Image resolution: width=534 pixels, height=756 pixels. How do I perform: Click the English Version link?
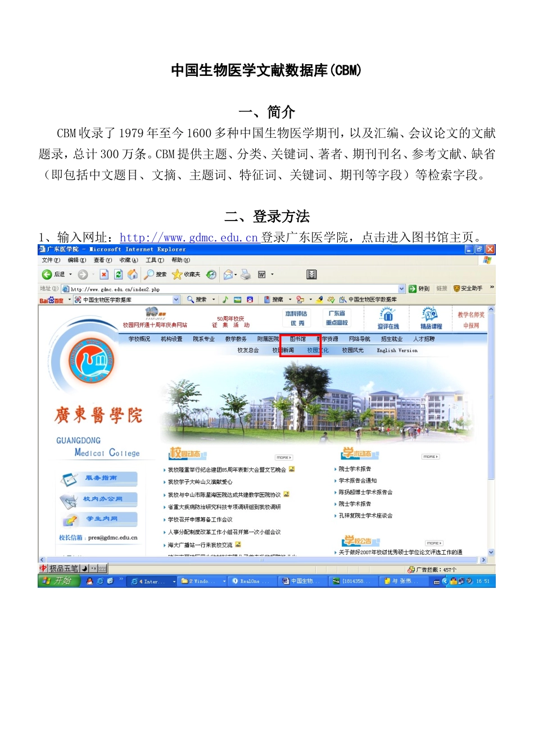pos(397,350)
